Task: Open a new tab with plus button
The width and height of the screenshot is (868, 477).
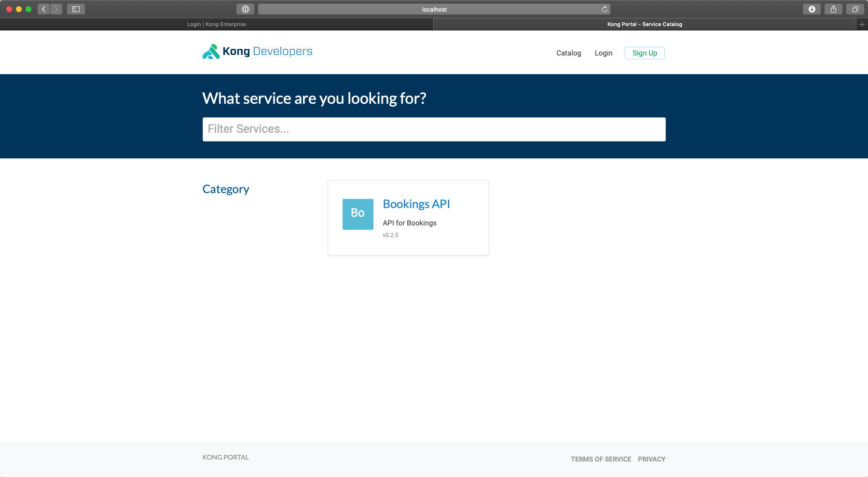Action: 862,24
